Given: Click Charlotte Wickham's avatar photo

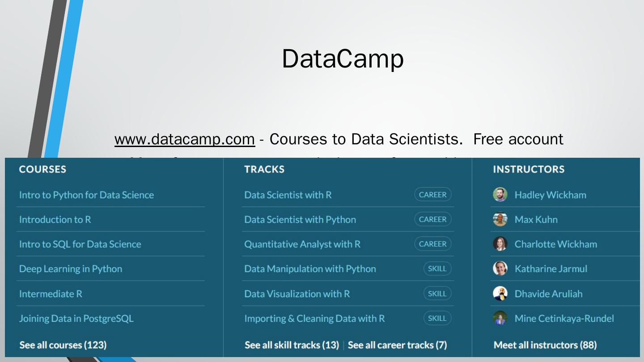Looking at the screenshot, I should (x=500, y=244).
